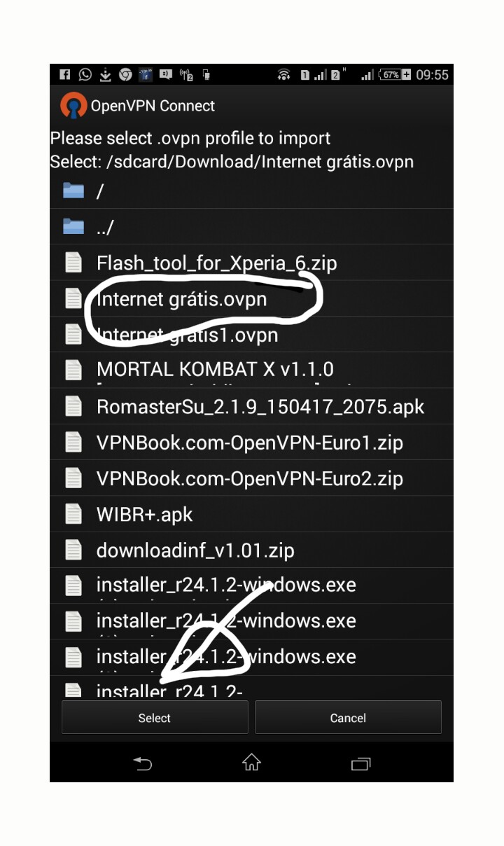Select Internet grátis1.ovpn file
Viewport: 504px width, 846px height.
[251, 335]
